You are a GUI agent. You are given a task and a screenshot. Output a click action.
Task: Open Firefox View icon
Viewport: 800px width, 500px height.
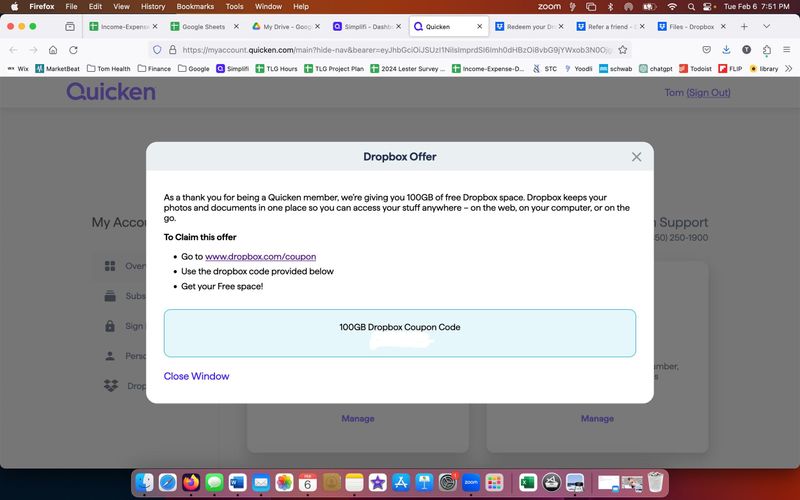click(x=70, y=27)
